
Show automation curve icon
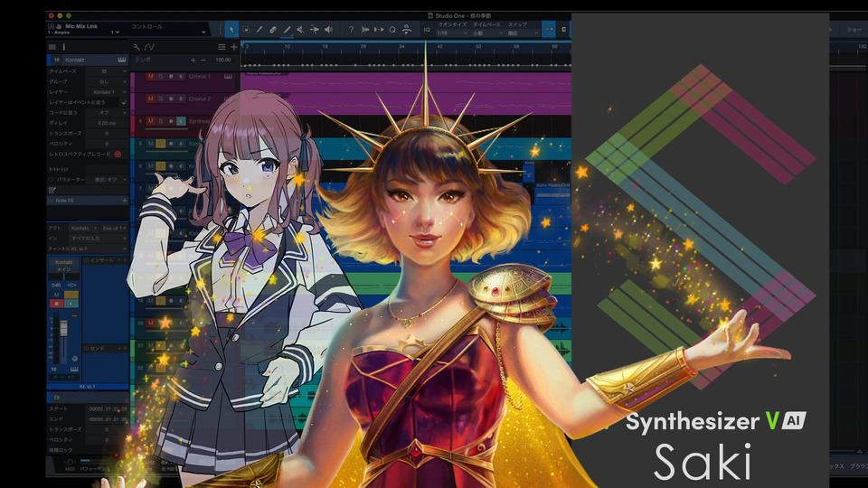pos(149,47)
